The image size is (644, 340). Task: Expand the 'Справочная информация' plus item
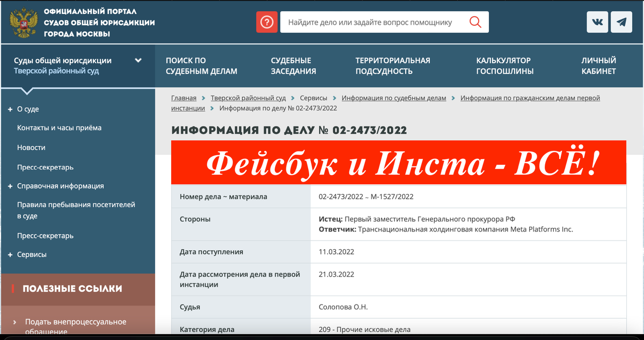tap(10, 186)
